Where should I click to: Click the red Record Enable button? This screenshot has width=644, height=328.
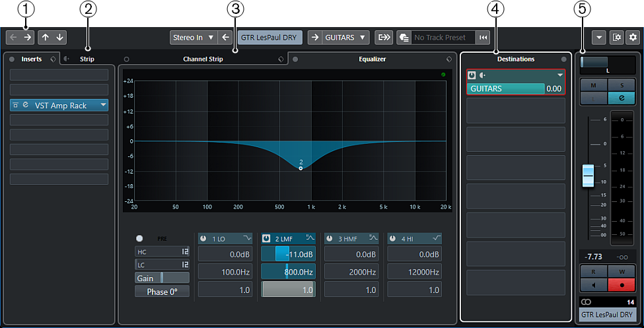622,285
